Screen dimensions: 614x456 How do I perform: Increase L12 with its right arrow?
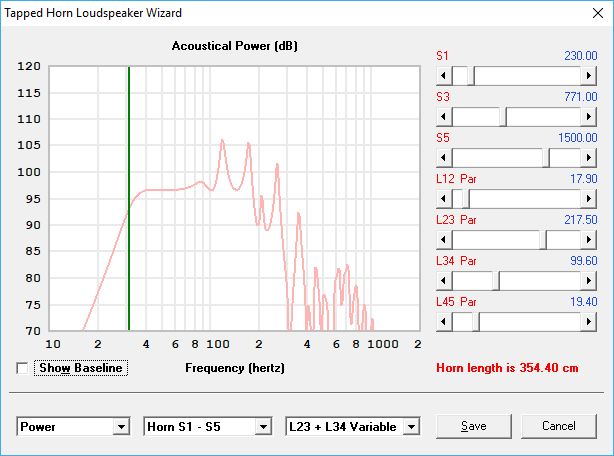click(x=589, y=199)
